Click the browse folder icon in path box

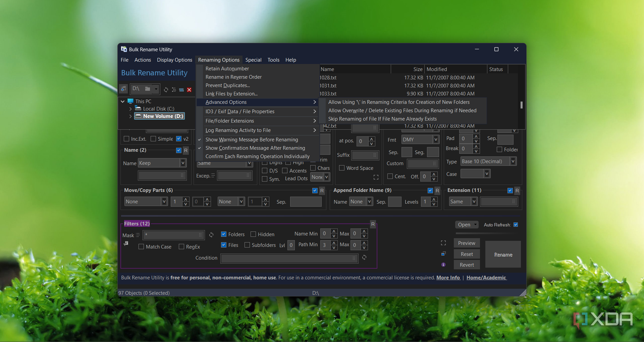[x=148, y=89]
